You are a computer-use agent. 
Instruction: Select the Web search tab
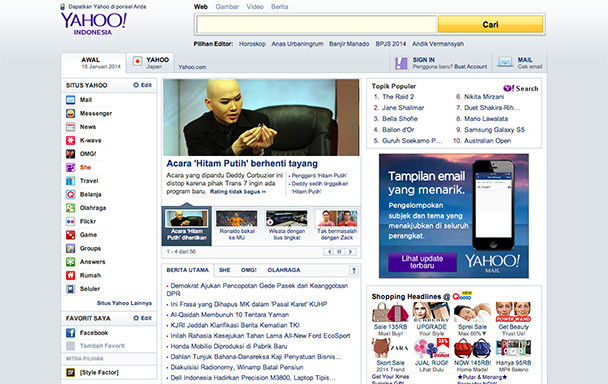(x=200, y=7)
